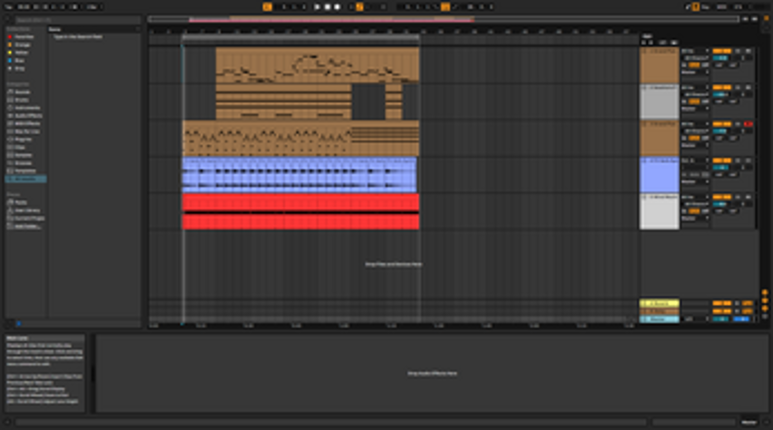Screen dimensions: 773x430
Task: Open the Sounds category in browser
Action: click(x=22, y=92)
